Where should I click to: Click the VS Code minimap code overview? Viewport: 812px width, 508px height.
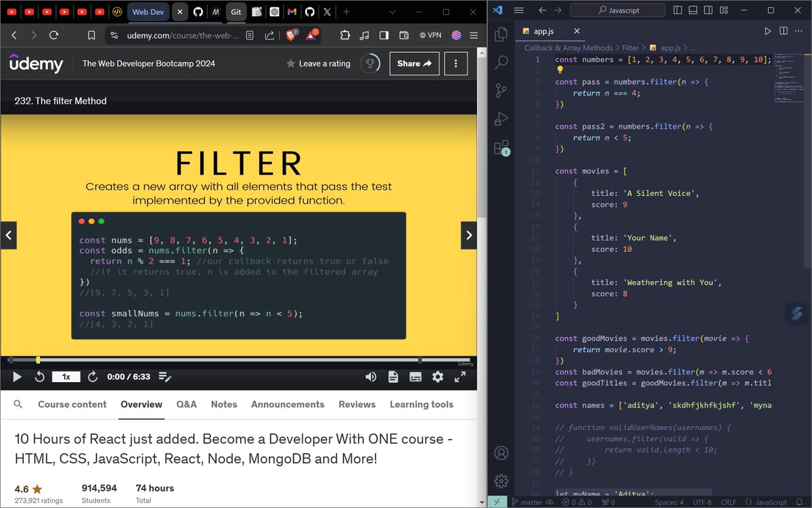789,78
